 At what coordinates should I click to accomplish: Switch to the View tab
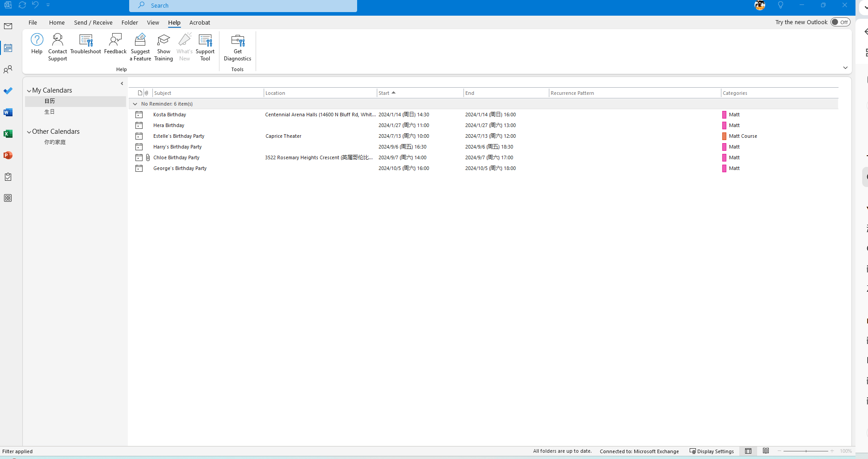click(153, 22)
